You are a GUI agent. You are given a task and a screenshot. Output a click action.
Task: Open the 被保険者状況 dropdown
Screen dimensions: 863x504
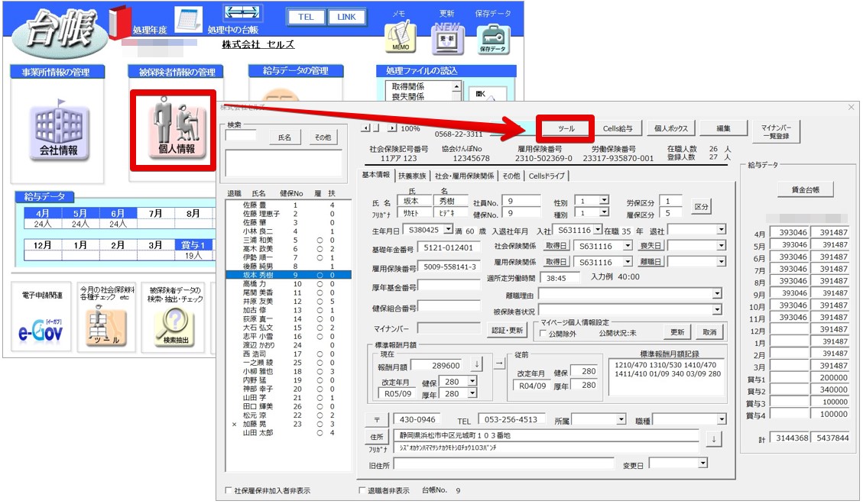click(x=716, y=310)
